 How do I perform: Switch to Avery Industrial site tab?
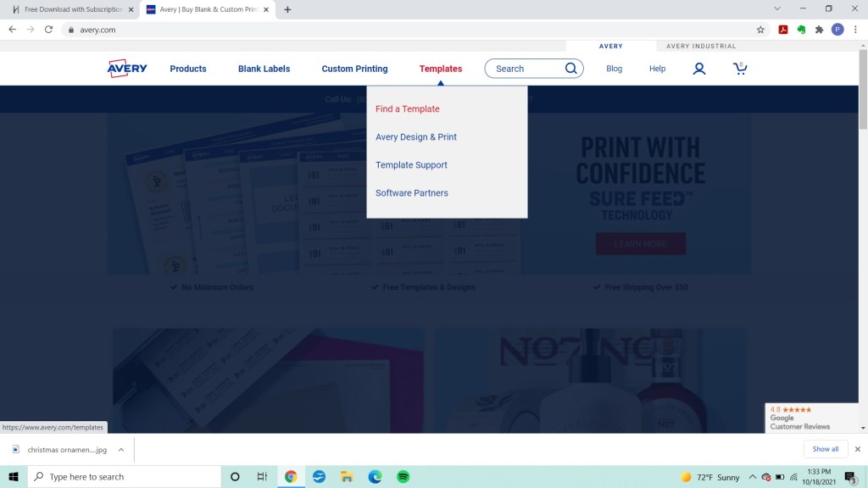[x=701, y=46]
